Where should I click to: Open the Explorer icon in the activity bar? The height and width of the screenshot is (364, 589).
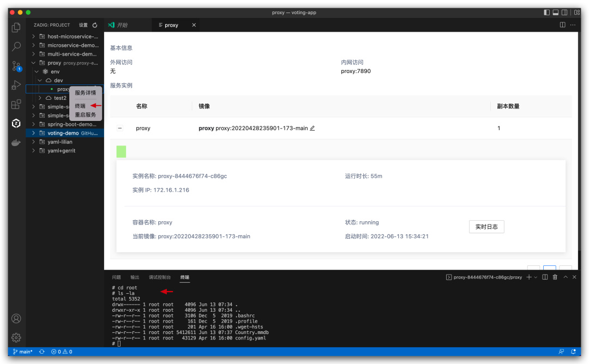point(16,26)
